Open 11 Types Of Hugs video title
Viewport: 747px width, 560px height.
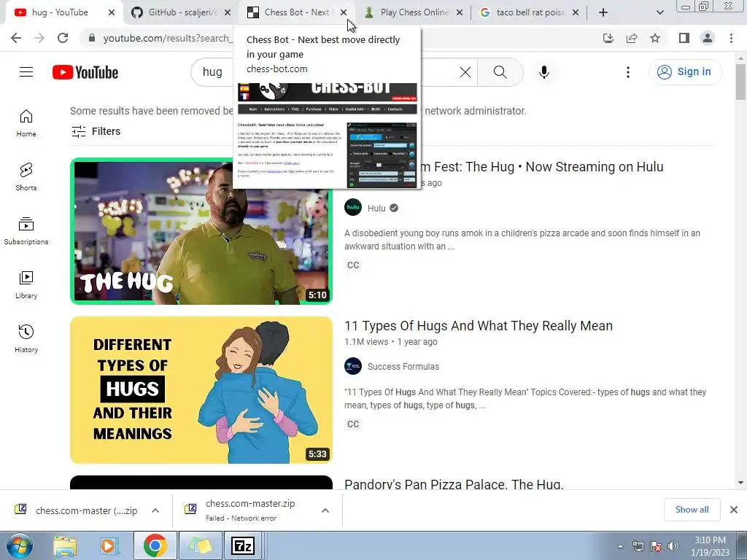click(x=479, y=326)
